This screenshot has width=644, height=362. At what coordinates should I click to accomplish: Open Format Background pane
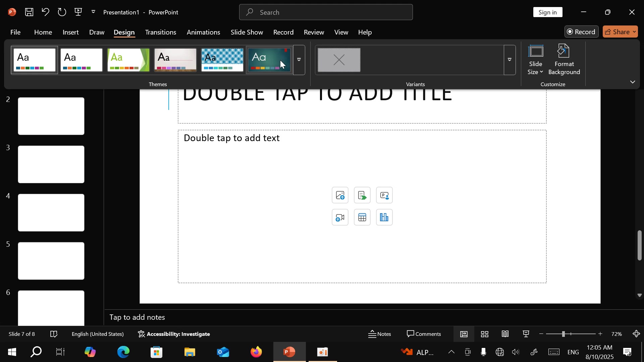(564, 60)
